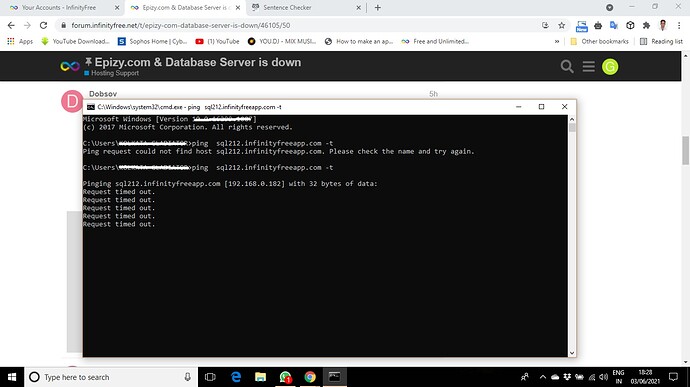Open the Other bookmarks folder
Image resolution: width=690 pixels, height=387 pixels.
pyautogui.click(x=599, y=41)
